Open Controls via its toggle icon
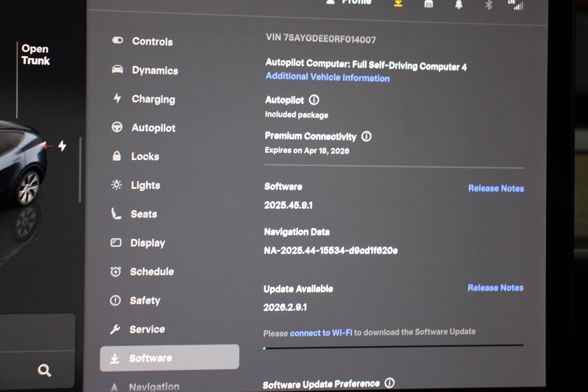 [x=118, y=41]
